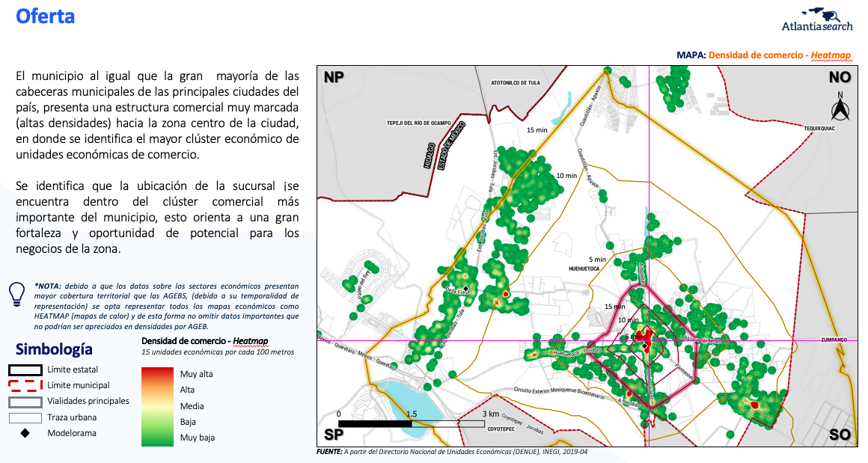
Task: Click the "SP" map corner label
Action: [x=333, y=435]
